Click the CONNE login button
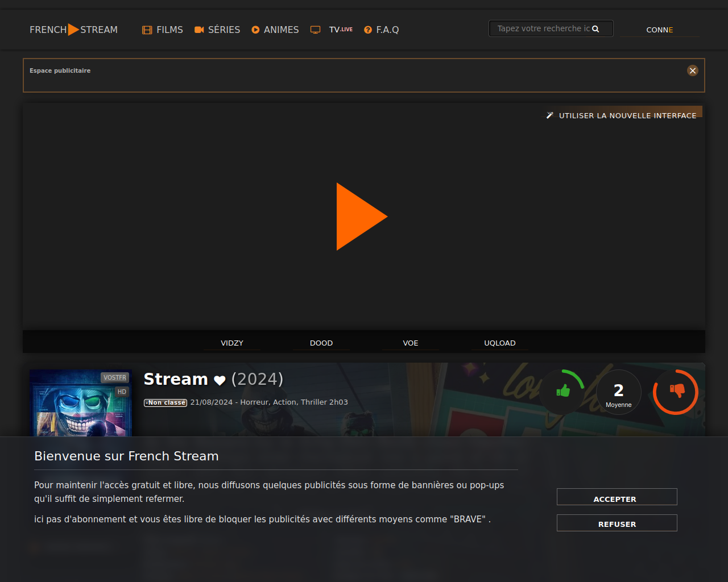Screen dimensions: 728x582 coord(660,30)
